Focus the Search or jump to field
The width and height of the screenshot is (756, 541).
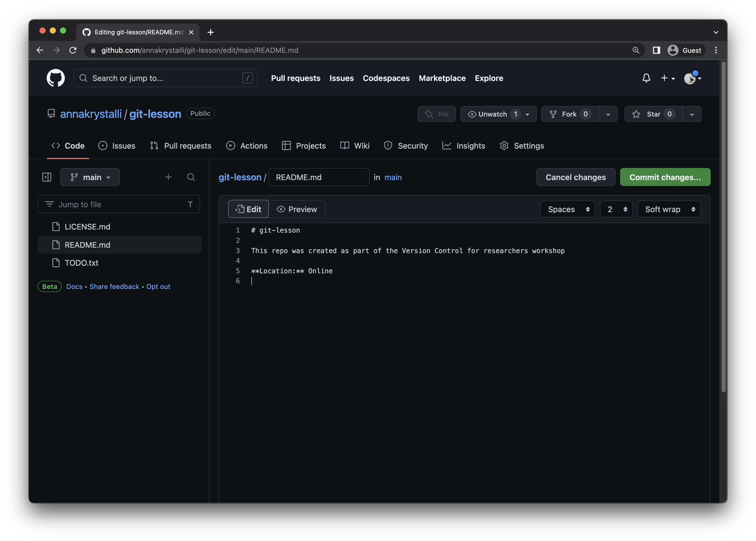click(165, 78)
